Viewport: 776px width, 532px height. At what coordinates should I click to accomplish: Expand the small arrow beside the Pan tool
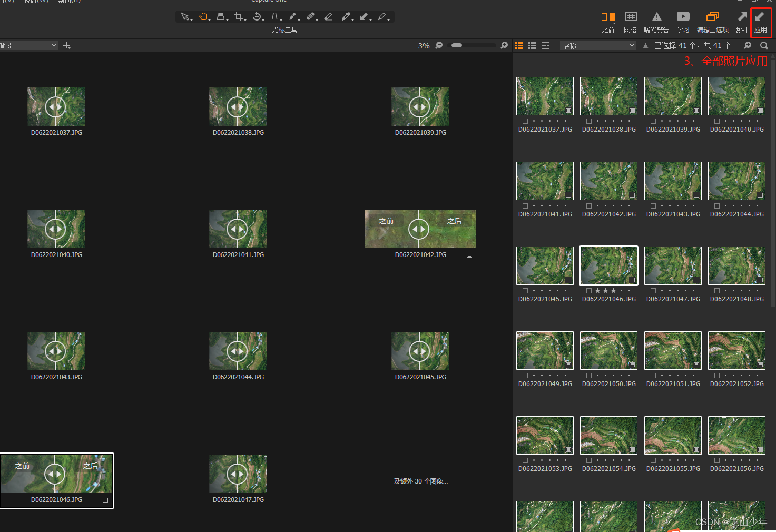coord(210,20)
